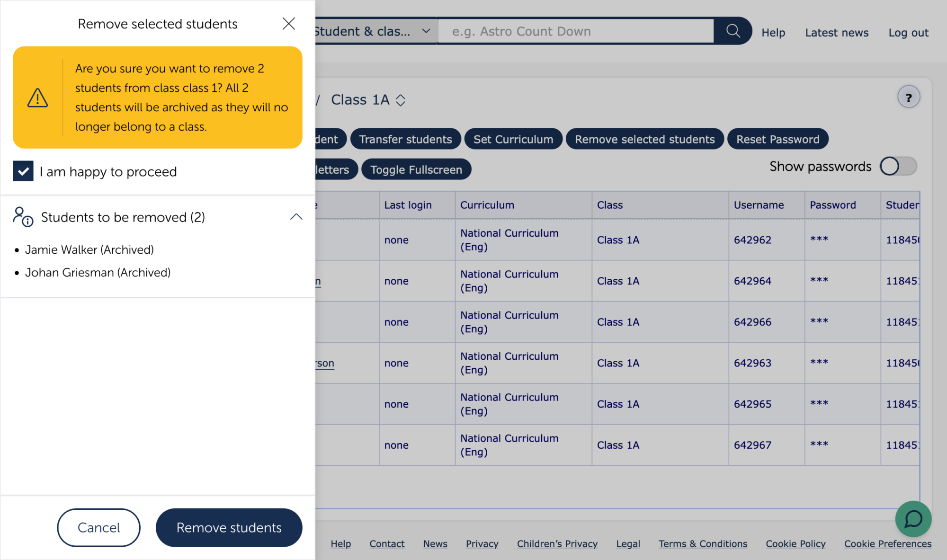Click the Transfer students button
The image size is (947, 560).
point(405,139)
